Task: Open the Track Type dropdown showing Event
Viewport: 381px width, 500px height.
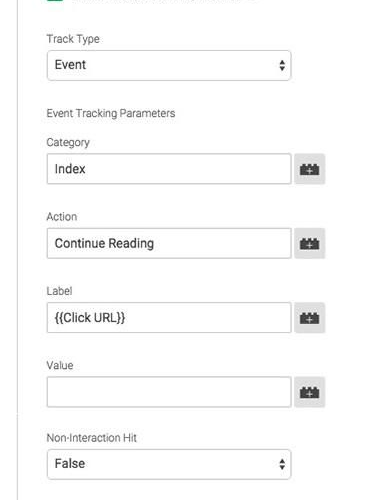Action: coord(169,65)
